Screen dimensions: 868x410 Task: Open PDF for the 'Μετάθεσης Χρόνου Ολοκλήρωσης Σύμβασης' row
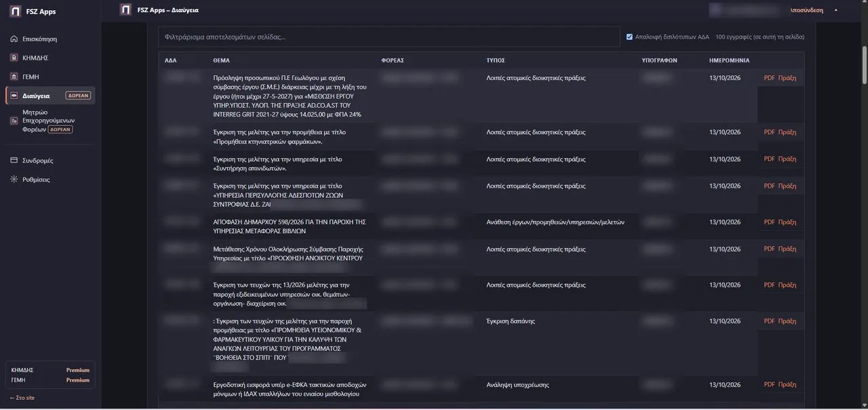tap(769, 249)
